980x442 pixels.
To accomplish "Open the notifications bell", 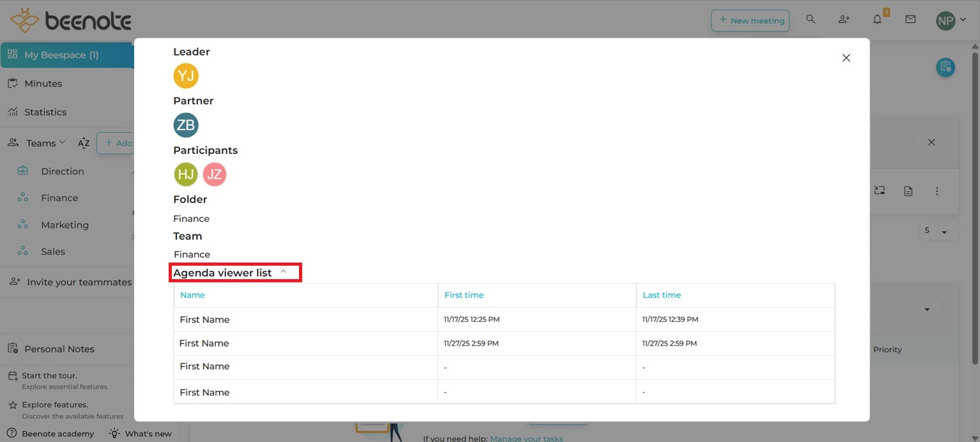I will 877,20.
